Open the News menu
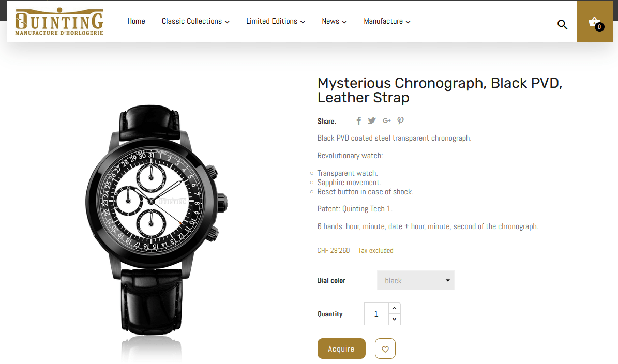618x364 pixels. tap(334, 21)
